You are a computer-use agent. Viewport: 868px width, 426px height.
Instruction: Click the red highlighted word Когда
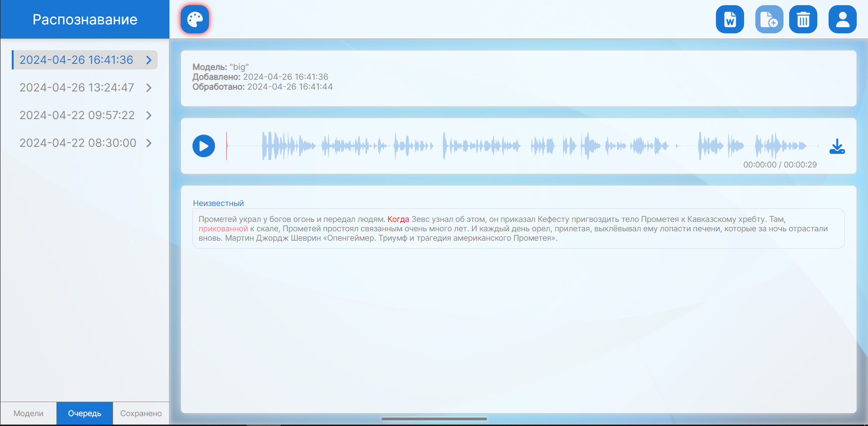[398, 219]
